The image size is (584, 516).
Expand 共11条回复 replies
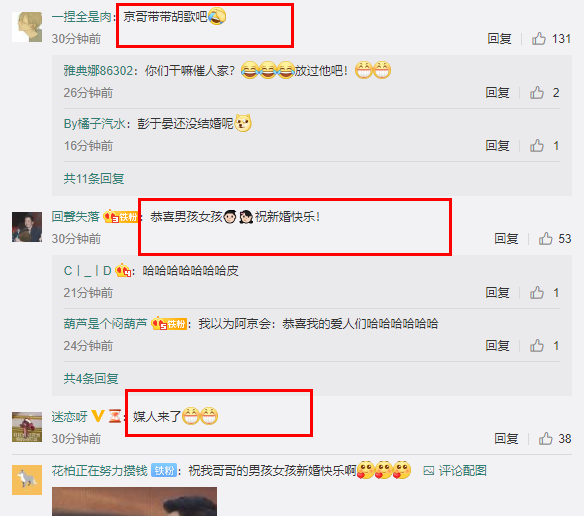94,178
